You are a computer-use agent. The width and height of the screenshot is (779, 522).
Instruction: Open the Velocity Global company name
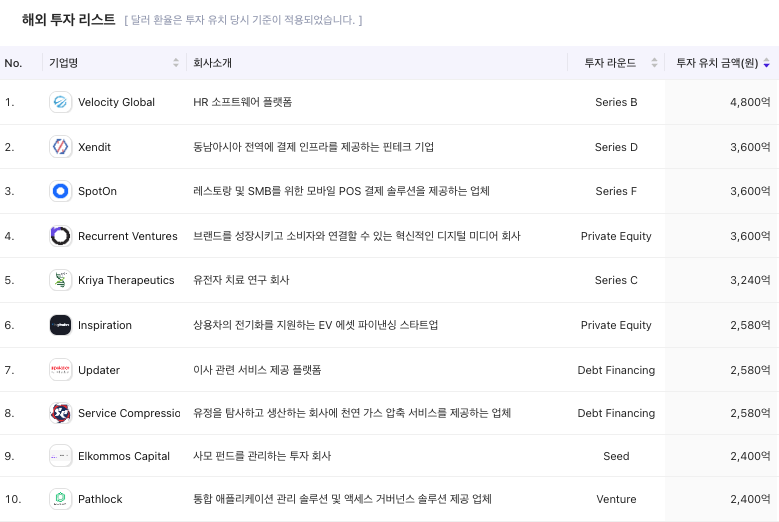point(116,102)
